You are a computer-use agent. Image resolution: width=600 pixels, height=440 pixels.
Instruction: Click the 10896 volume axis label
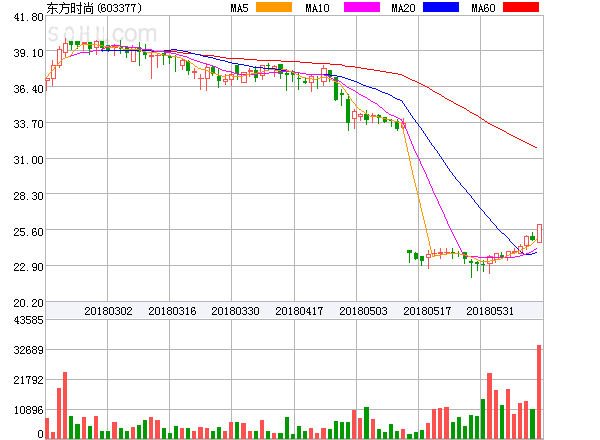[x=29, y=410]
